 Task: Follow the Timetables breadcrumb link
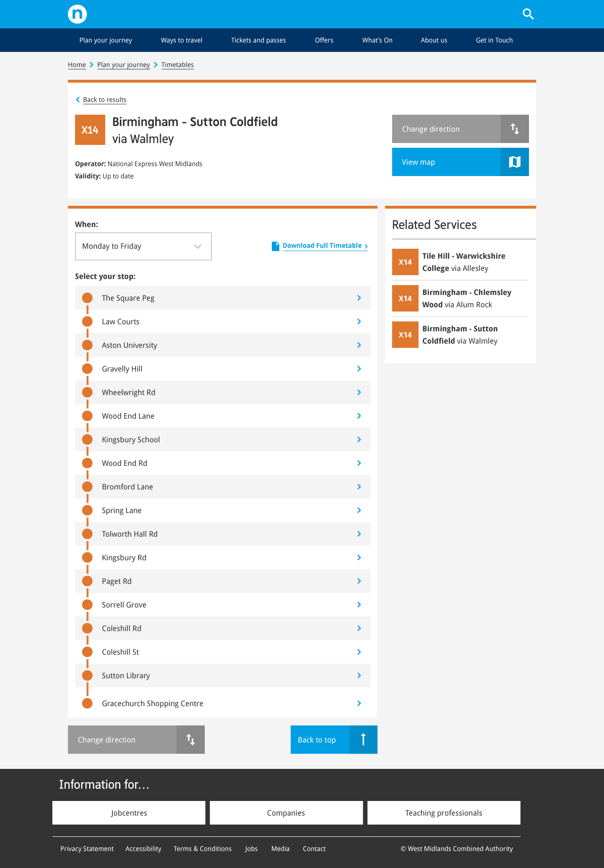point(177,65)
